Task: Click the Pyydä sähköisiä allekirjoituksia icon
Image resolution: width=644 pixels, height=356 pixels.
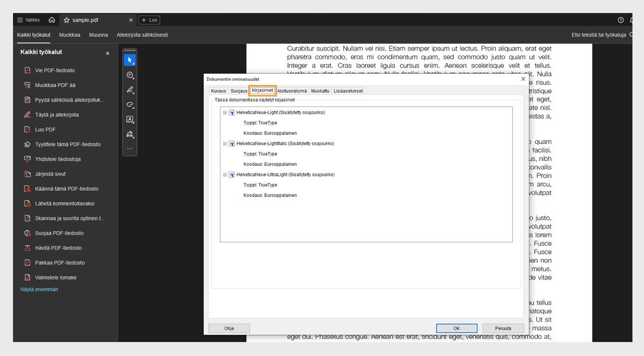Action: click(x=27, y=100)
